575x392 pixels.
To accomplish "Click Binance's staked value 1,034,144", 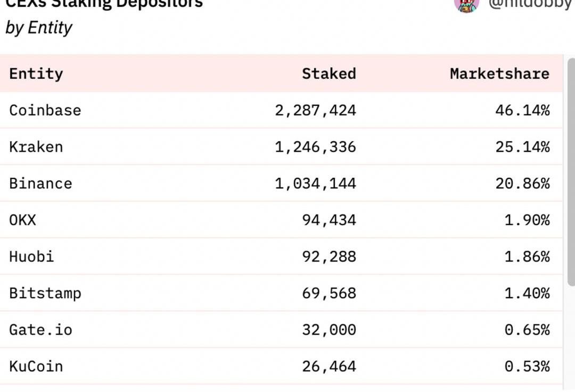I will tap(315, 183).
